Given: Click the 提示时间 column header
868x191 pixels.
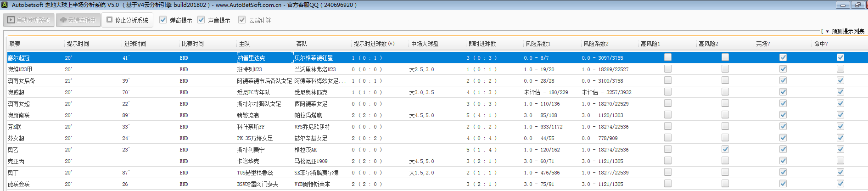Looking at the screenshot, I should (x=78, y=44).
